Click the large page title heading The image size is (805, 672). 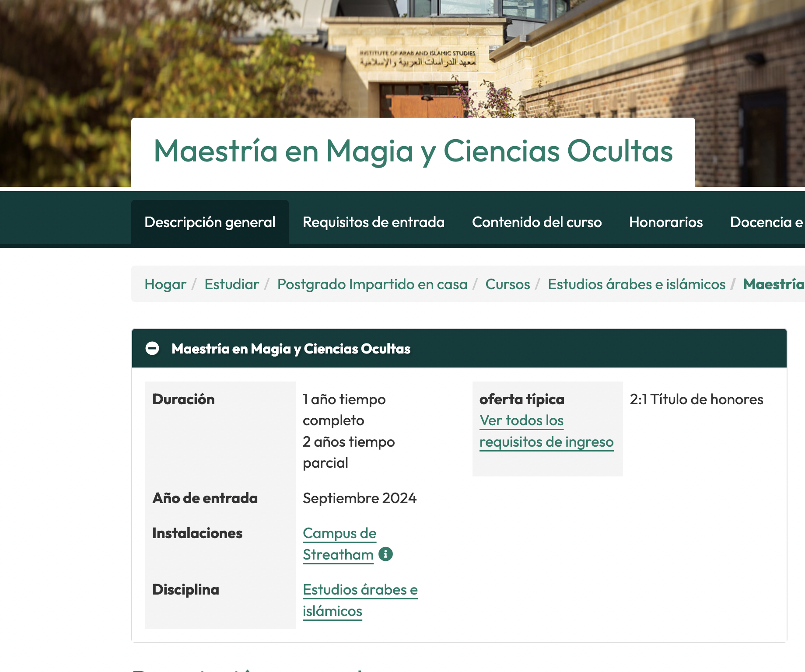(413, 151)
